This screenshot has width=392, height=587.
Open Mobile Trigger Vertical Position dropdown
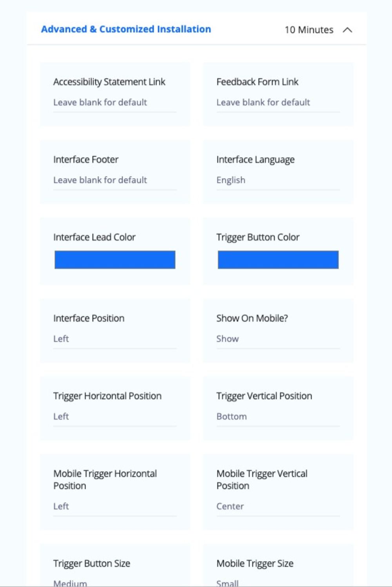click(x=278, y=507)
